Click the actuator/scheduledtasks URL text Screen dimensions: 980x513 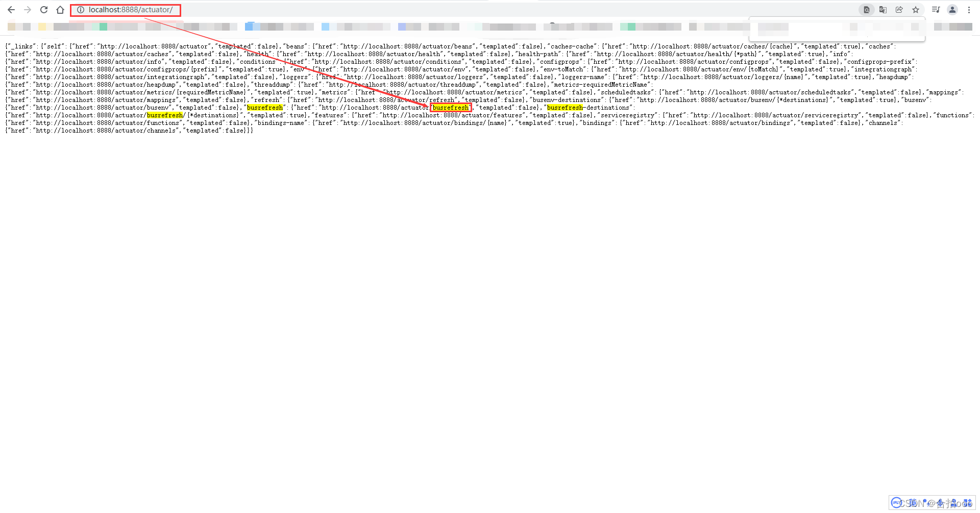(x=770, y=92)
